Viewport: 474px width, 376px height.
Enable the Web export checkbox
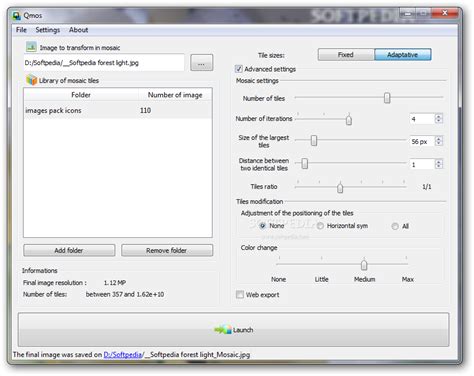pos(240,294)
